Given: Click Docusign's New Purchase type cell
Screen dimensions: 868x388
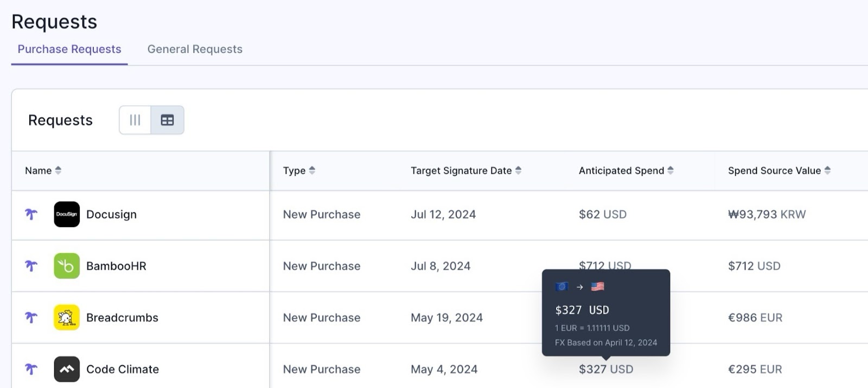Looking at the screenshot, I should click(322, 214).
